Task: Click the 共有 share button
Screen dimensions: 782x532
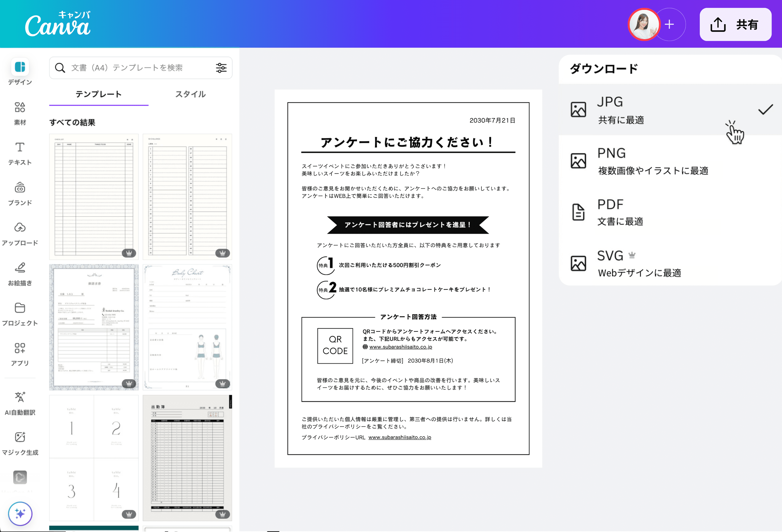Action: pyautogui.click(x=735, y=24)
